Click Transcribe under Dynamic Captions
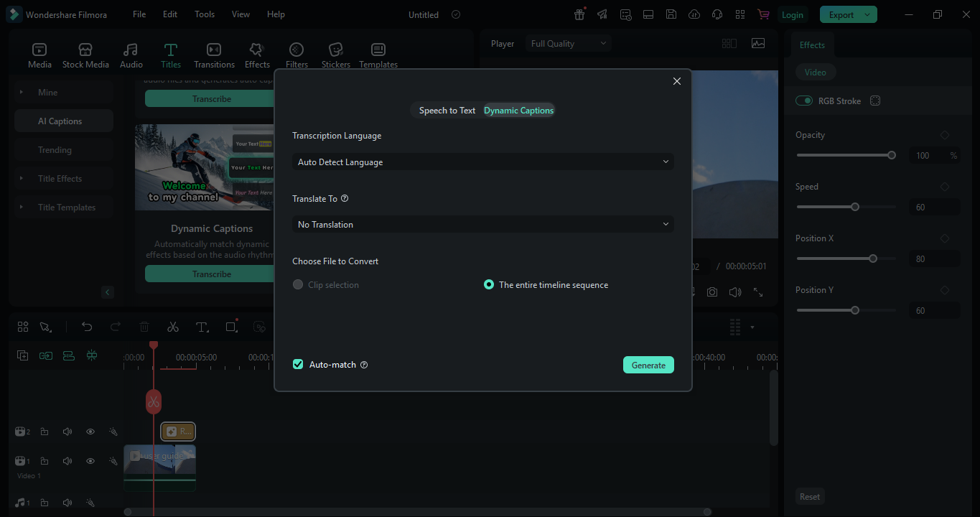Screen dimensions: 980x517 [212, 274]
